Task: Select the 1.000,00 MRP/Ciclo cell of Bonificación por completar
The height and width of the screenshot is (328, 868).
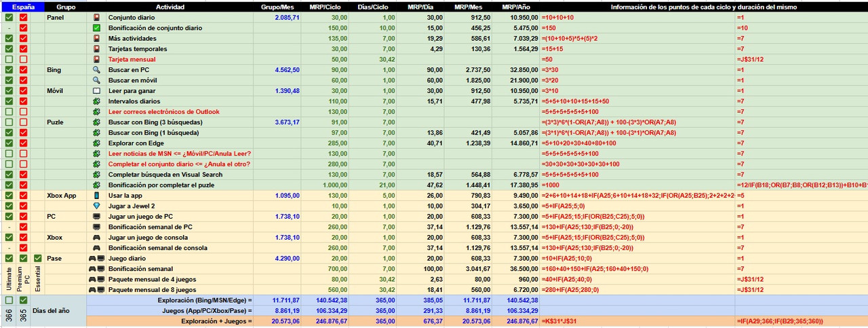Action: coord(325,185)
